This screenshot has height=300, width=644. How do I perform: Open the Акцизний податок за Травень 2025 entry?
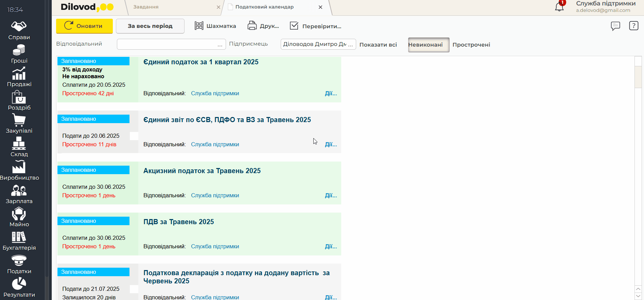(202, 171)
